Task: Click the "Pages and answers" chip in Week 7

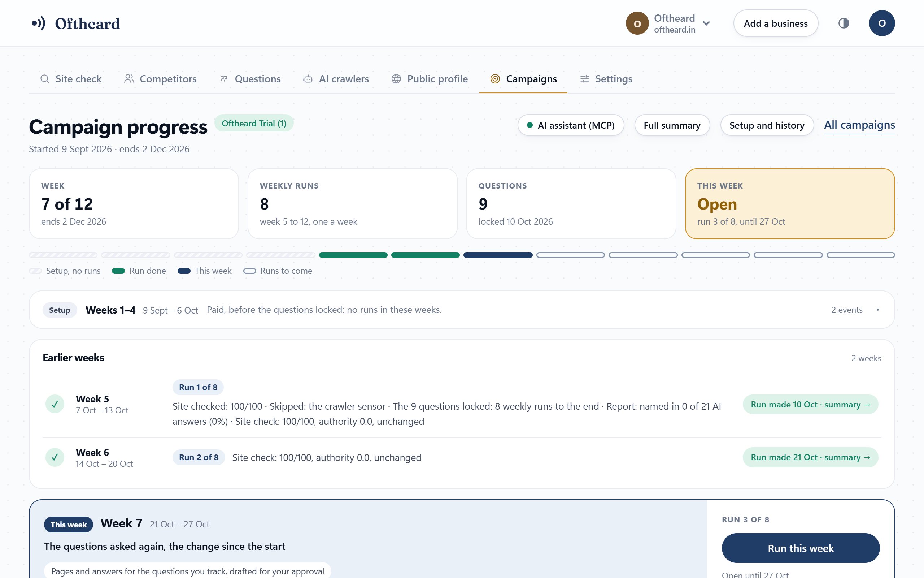Action: click(187, 571)
